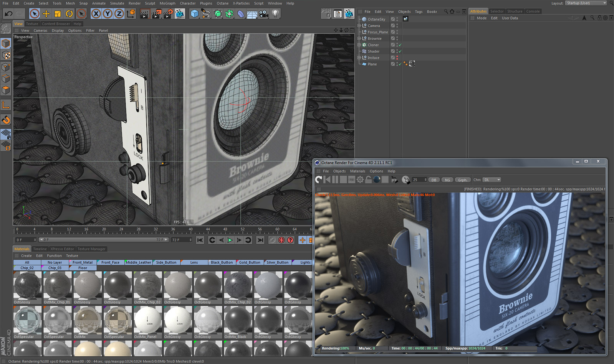
Task: Open the Chn DL dropdown
Action: pyautogui.click(x=492, y=180)
